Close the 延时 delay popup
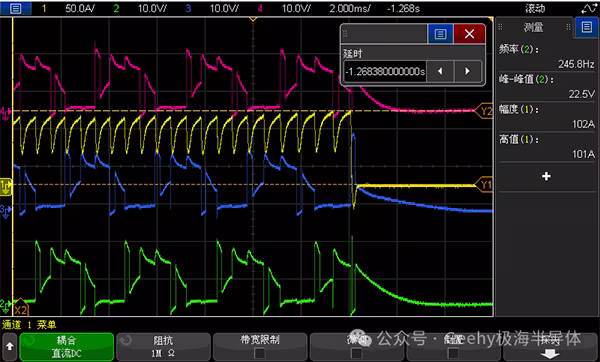The height and width of the screenshot is (362, 600). (469, 34)
